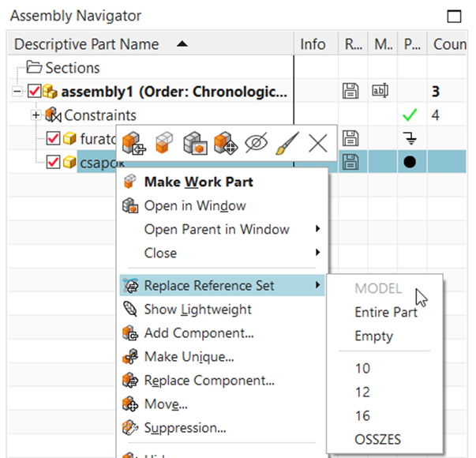Choose the OSSZES reference set
Viewport: 476px width, 458px height.
379,439
